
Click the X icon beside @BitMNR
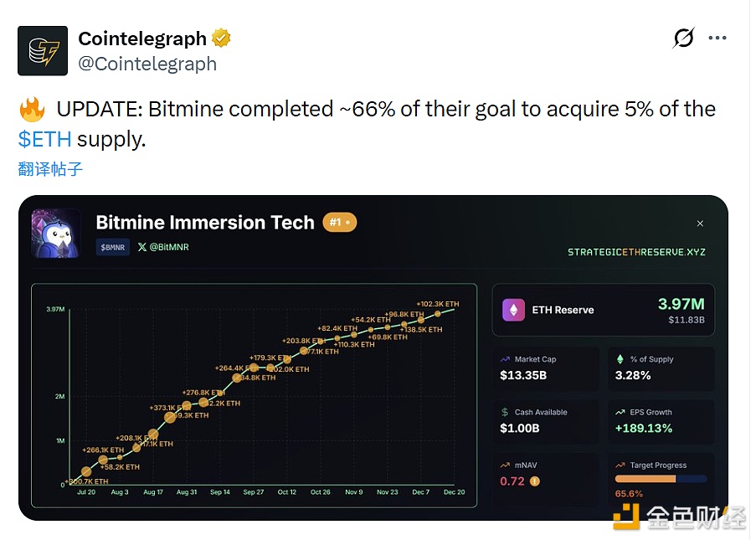click(141, 248)
